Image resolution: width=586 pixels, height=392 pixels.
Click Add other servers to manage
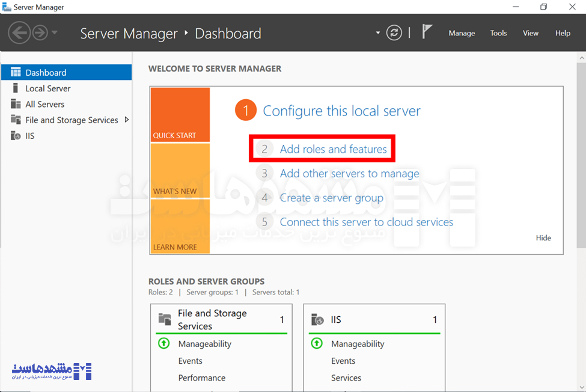coord(349,173)
